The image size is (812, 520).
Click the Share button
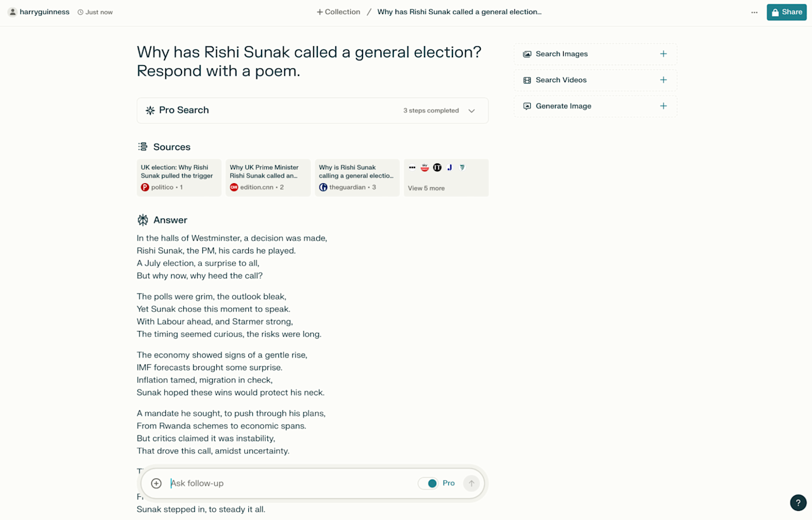coord(786,12)
